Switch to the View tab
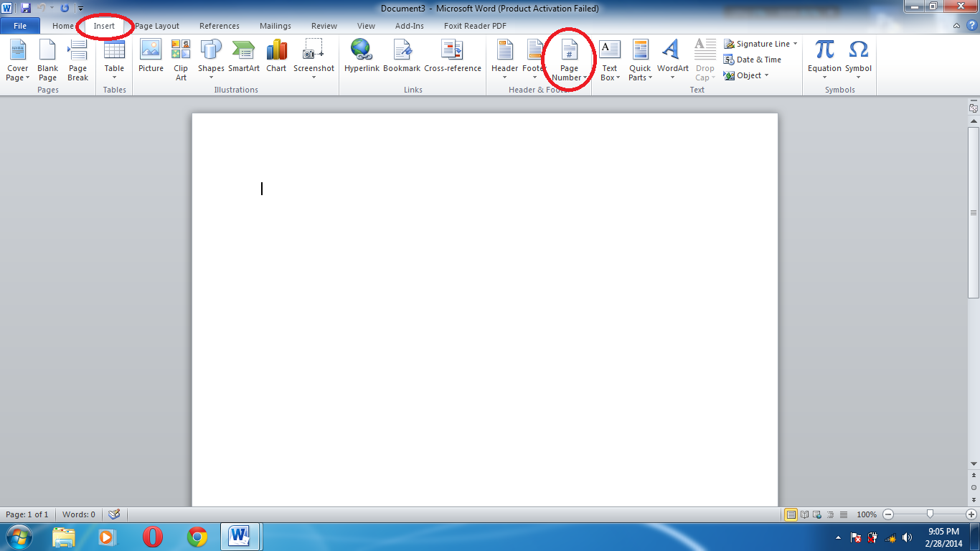This screenshot has height=551, width=980. pyautogui.click(x=366, y=26)
